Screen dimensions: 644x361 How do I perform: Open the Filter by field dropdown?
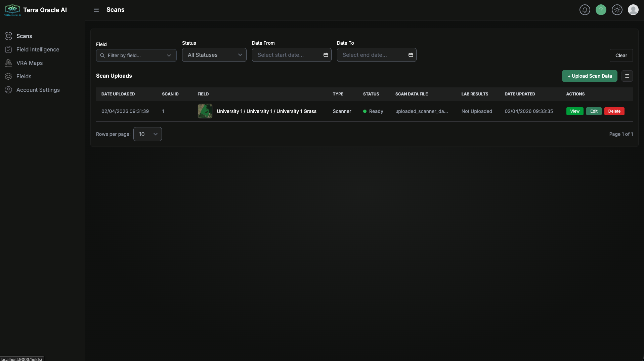pos(136,55)
